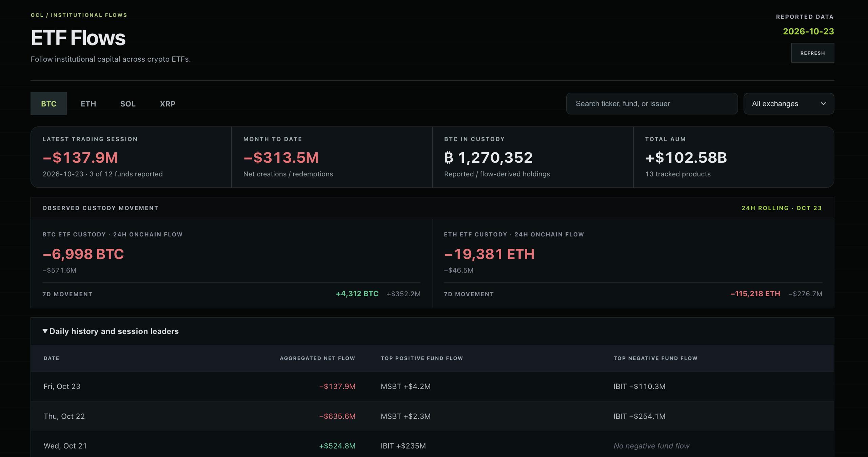This screenshot has height=457, width=868.
Task: Click the −6,998 BTC onchain flow figure
Action: [83, 254]
